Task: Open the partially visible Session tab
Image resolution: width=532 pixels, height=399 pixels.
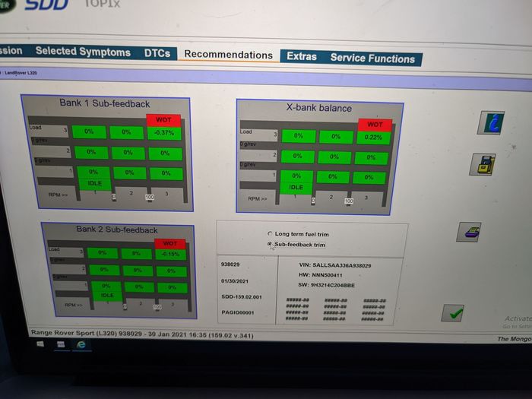Action: tap(11, 51)
